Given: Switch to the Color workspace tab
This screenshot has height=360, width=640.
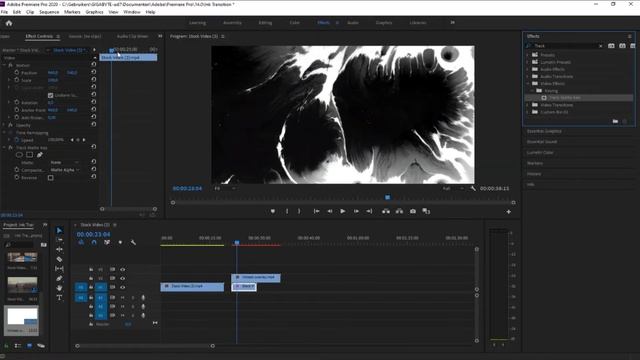Looking at the screenshot, I should tap(295, 23).
